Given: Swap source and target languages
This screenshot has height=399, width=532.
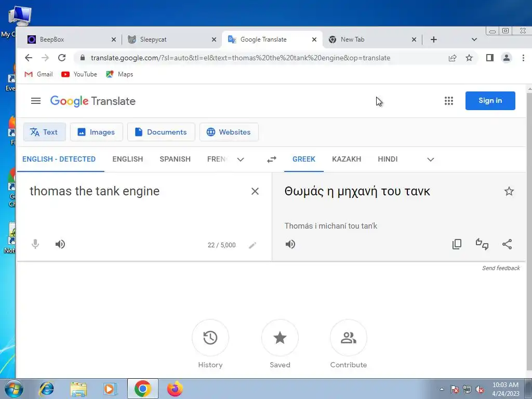Looking at the screenshot, I should point(272,159).
